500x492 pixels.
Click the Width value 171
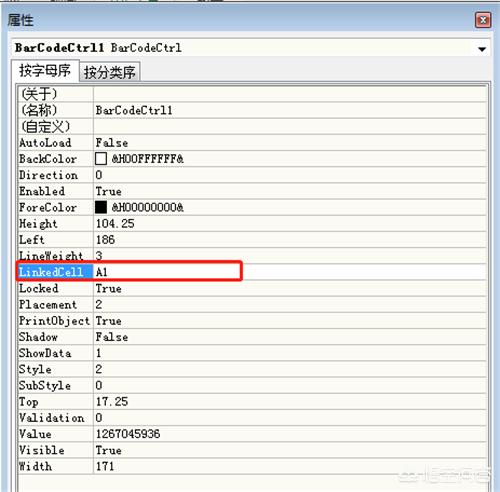(105, 466)
